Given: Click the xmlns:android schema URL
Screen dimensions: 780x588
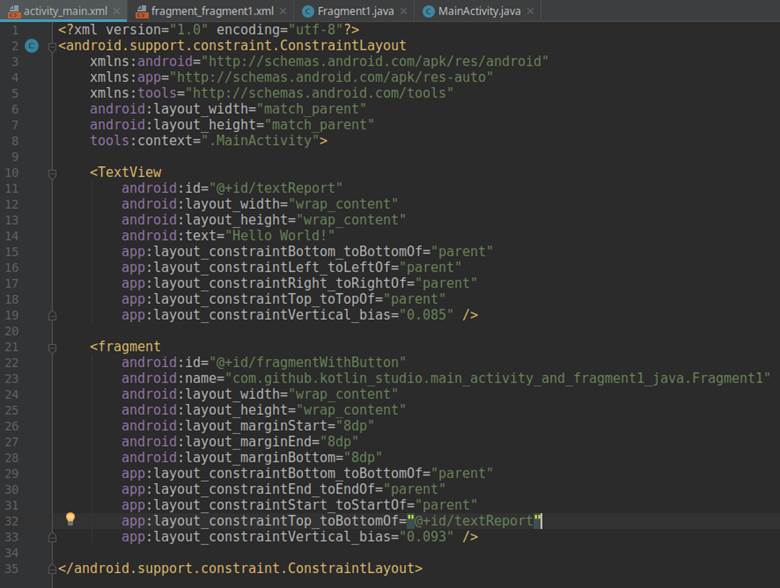Looking at the screenshot, I should (x=375, y=62).
